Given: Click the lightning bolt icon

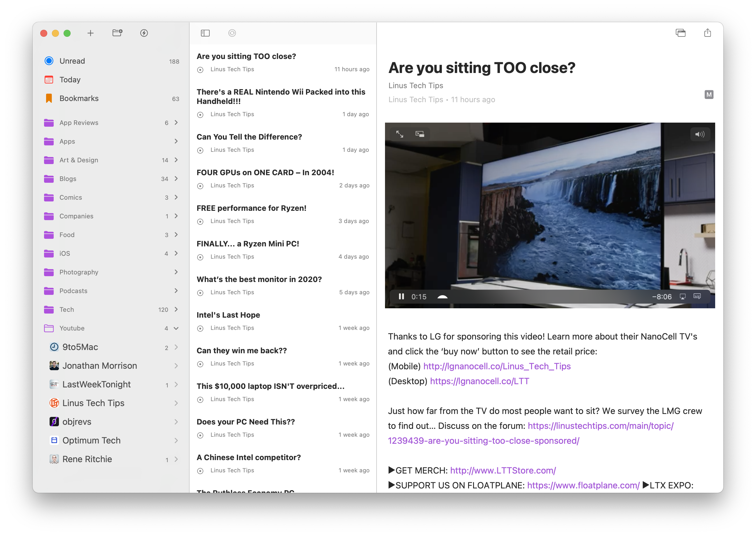Looking at the screenshot, I should click(144, 33).
